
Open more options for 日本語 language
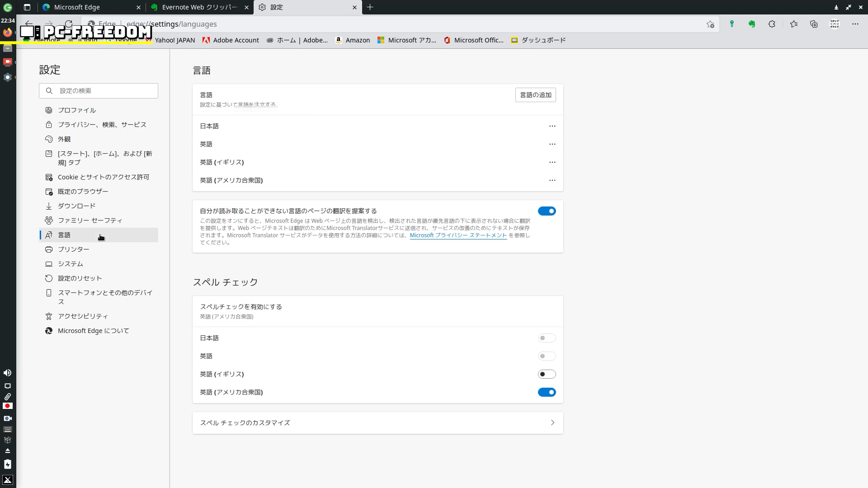[x=552, y=126]
